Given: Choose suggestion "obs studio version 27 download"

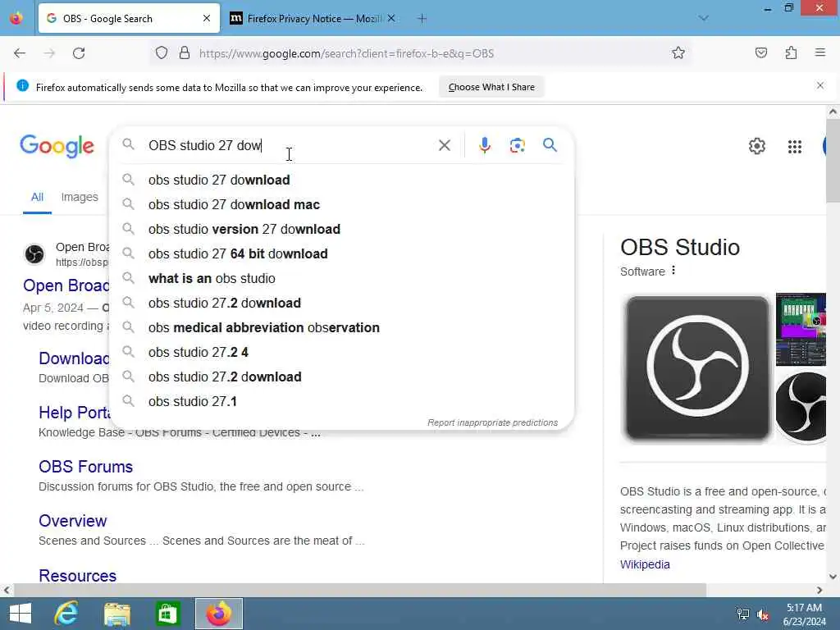Looking at the screenshot, I should click(342, 230).
